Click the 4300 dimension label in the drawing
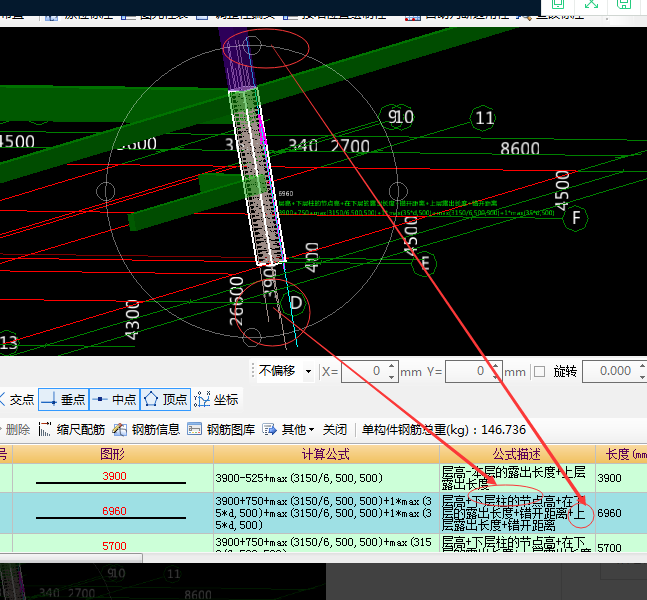 132,319
